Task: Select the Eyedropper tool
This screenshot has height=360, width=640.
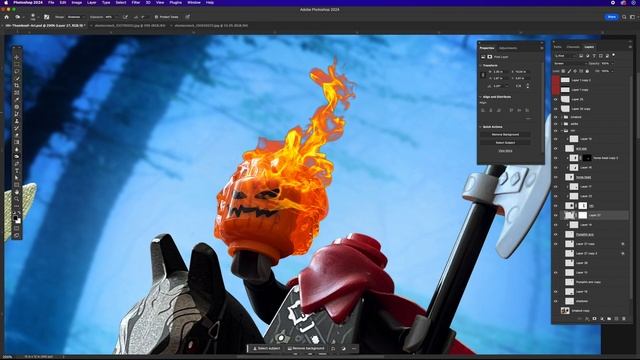Action: point(16,99)
